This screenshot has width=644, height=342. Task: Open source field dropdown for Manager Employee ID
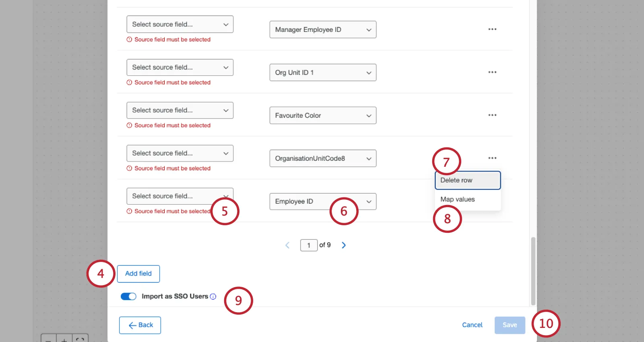click(x=180, y=25)
